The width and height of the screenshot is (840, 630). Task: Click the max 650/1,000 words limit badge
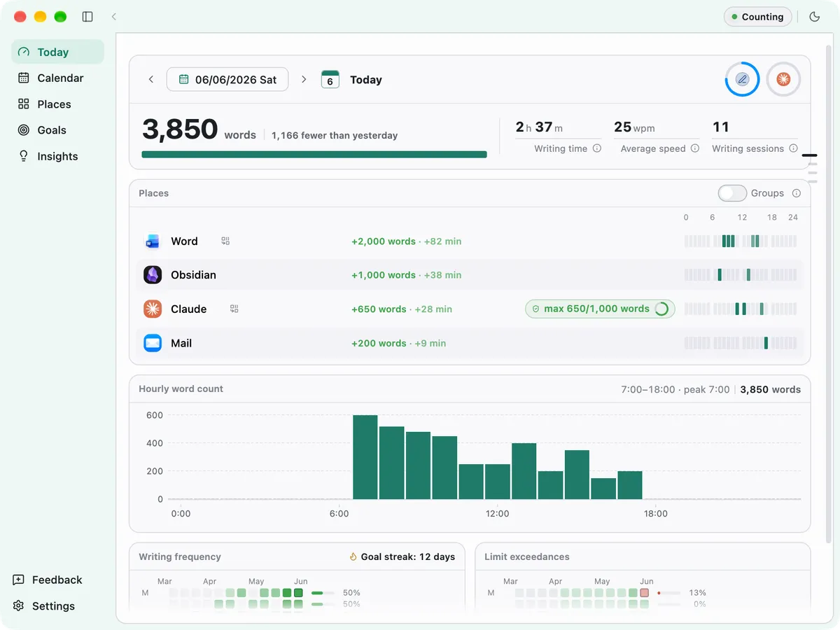(600, 309)
